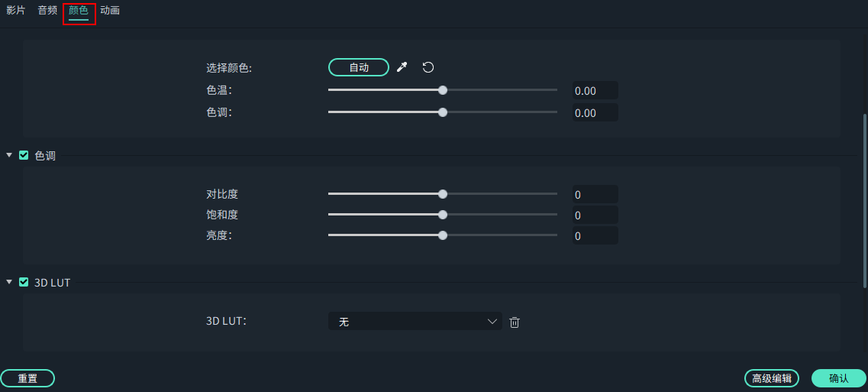Click the 色温 slider handle
The image size is (868, 392).
tap(443, 90)
